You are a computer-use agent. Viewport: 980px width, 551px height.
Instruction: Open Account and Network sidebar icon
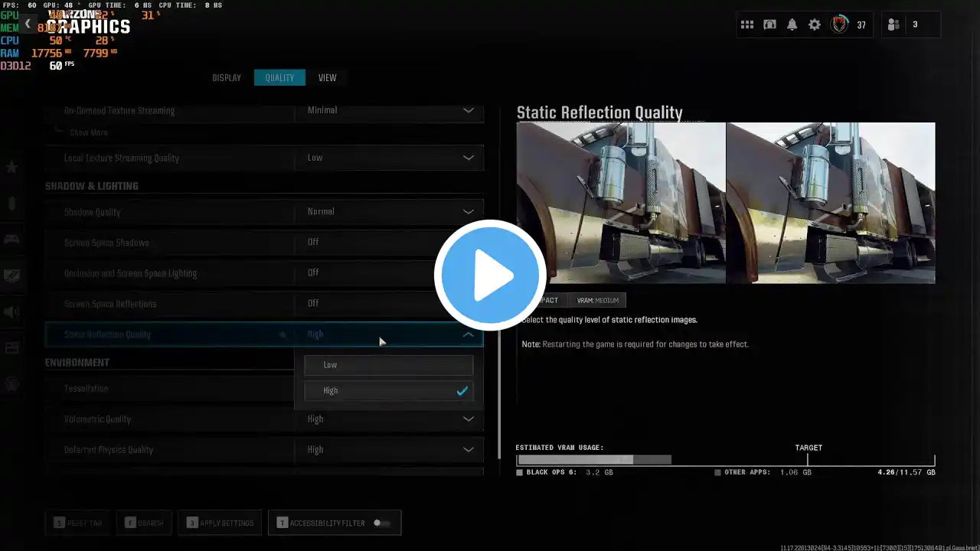coord(11,384)
